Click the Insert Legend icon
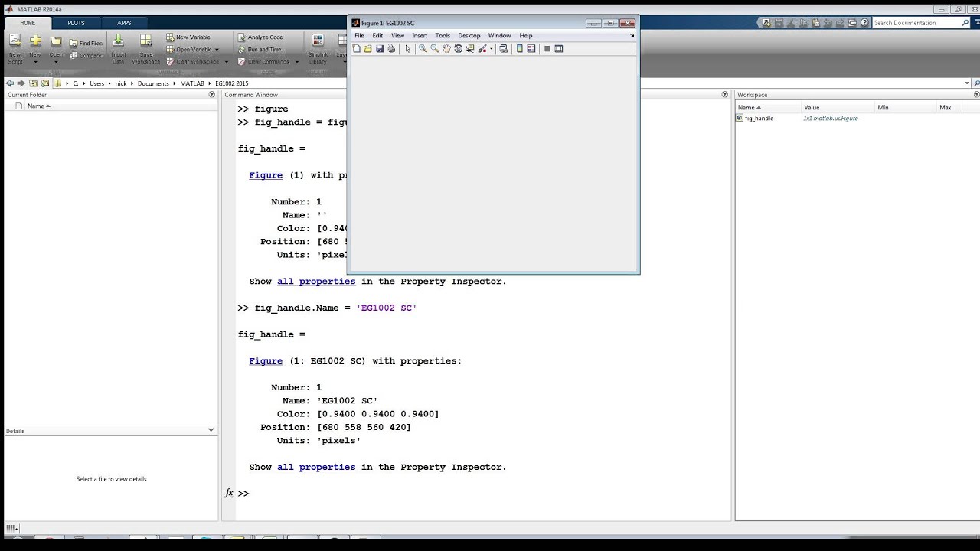Image resolution: width=980 pixels, height=551 pixels. [x=531, y=49]
